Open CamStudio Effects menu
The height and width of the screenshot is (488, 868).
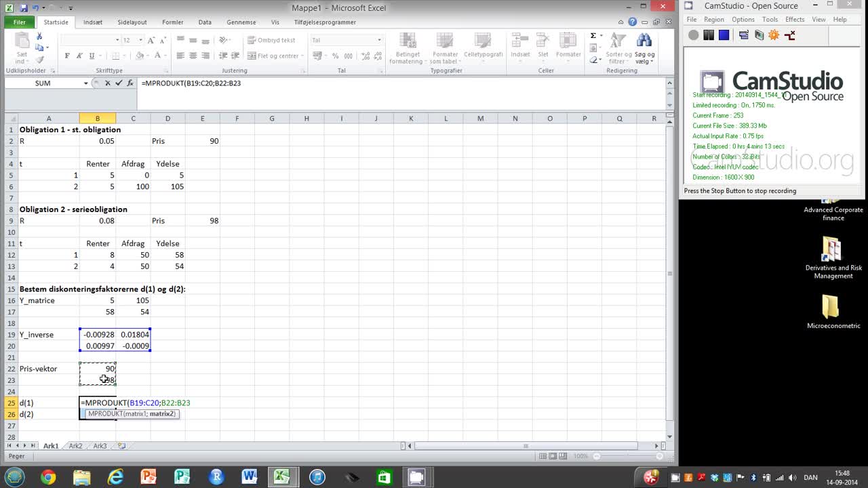click(795, 20)
